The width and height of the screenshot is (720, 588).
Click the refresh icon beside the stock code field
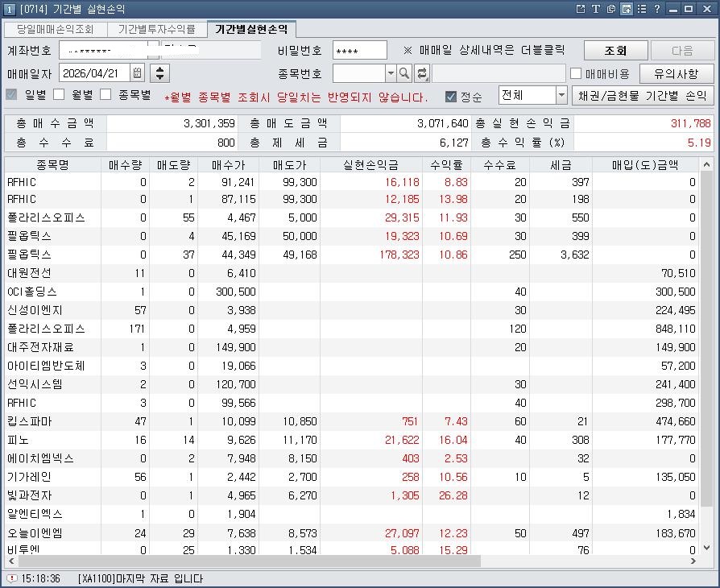[423, 72]
